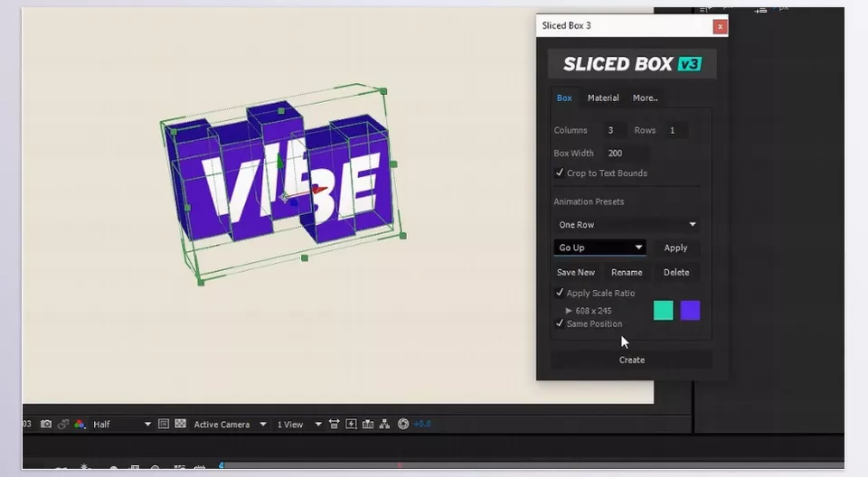This screenshot has height=477, width=868.
Task: Open the 1 View layout dropdown
Action: 299,425
